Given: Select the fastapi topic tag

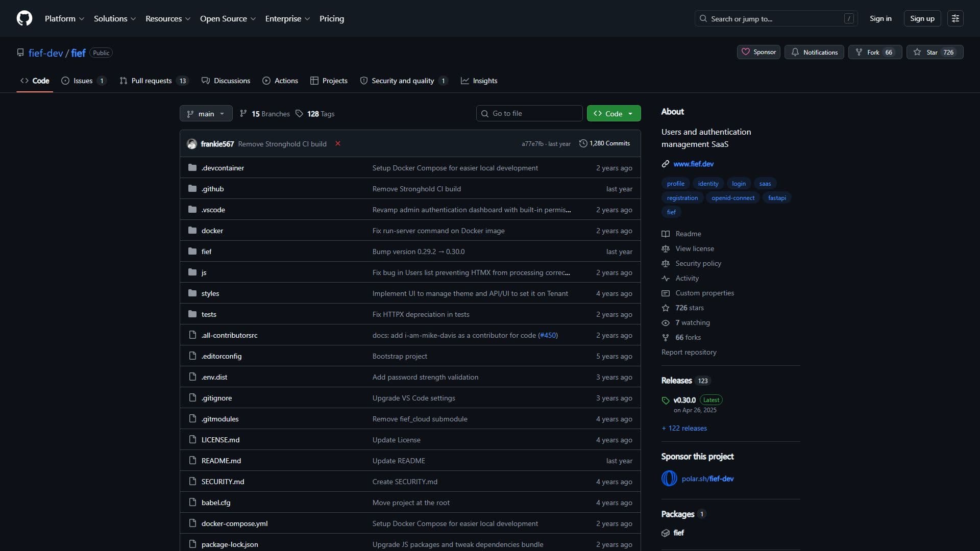Looking at the screenshot, I should pyautogui.click(x=777, y=198).
